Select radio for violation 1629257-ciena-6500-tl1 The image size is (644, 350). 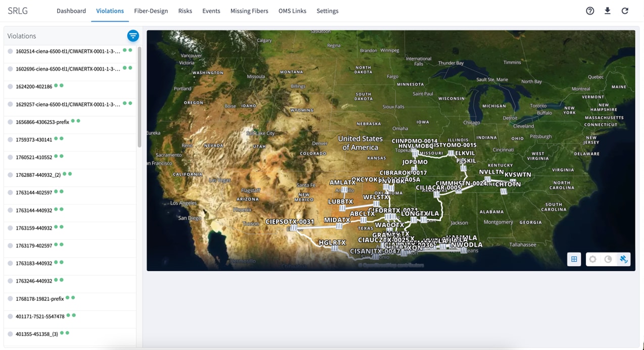tap(10, 105)
